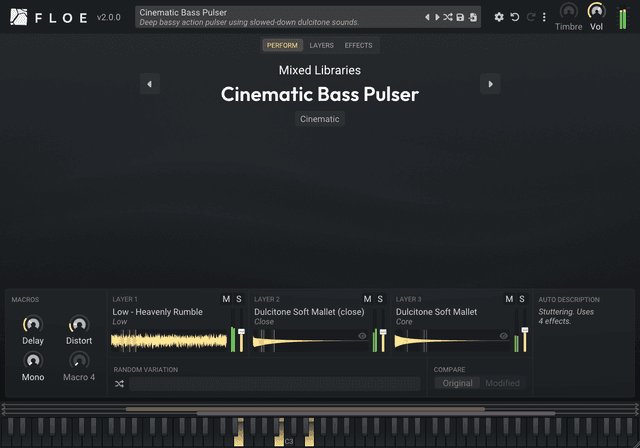The height and width of the screenshot is (448, 640).
Task: Click the Macro 4 knob
Action: click(79, 361)
